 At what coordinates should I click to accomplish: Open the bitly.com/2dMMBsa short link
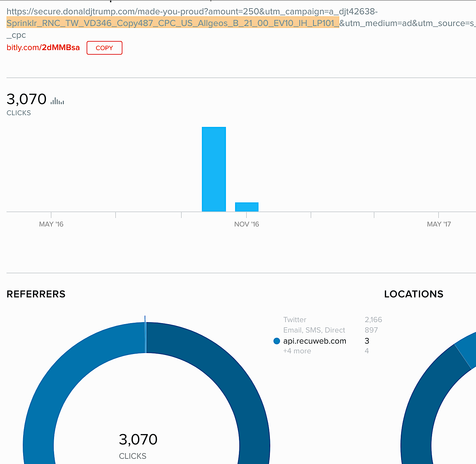click(x=43, y=48)
